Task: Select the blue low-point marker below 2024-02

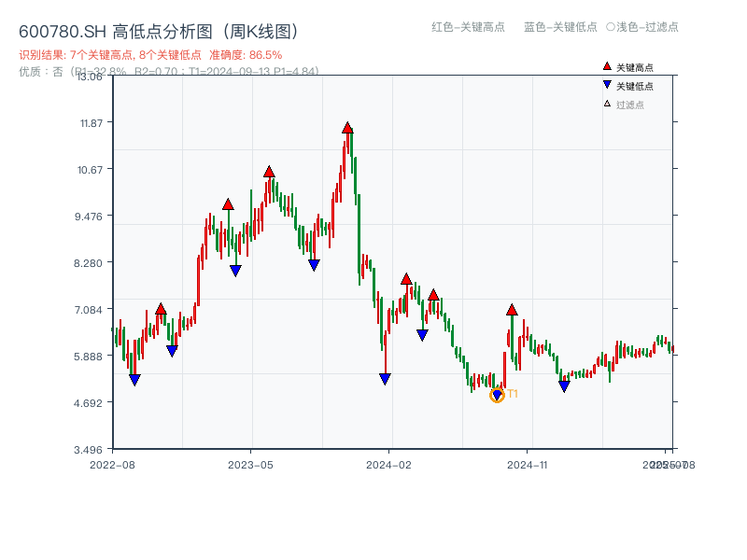Action: tap(385, 377)
